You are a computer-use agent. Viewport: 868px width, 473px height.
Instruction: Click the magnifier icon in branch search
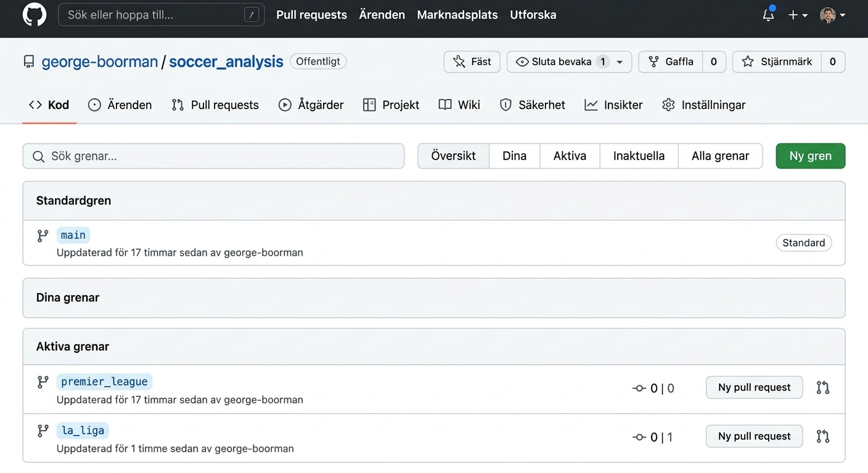38,156
